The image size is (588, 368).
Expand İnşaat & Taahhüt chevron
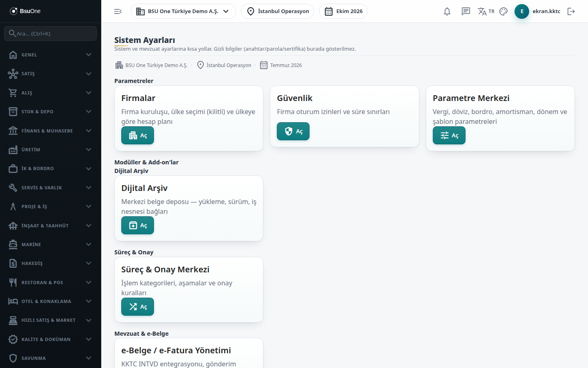(x=89, y=226)
